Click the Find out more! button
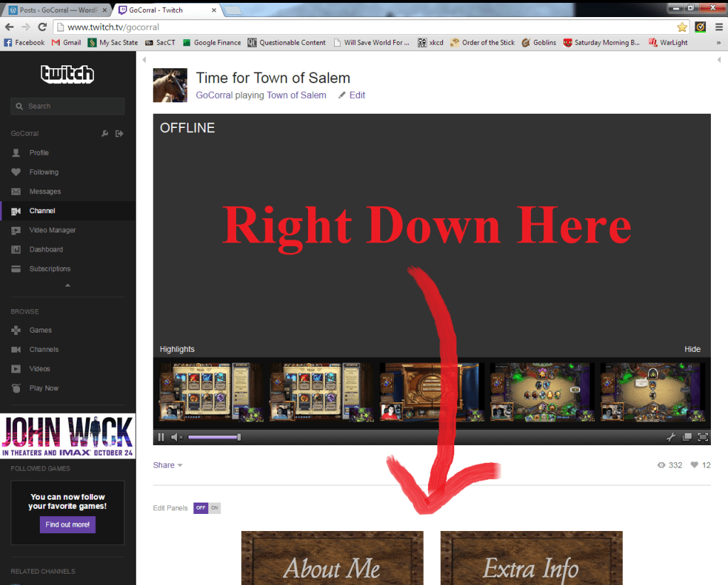728x585 pixels. point(68,525)
